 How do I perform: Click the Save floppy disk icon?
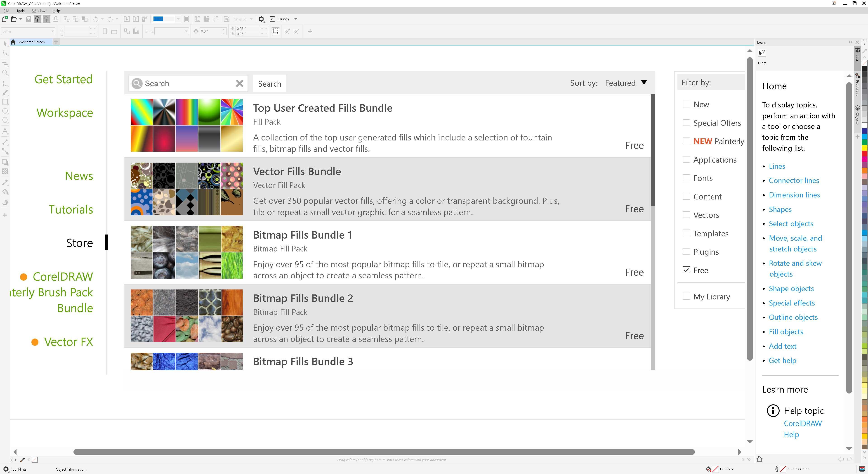29,19
